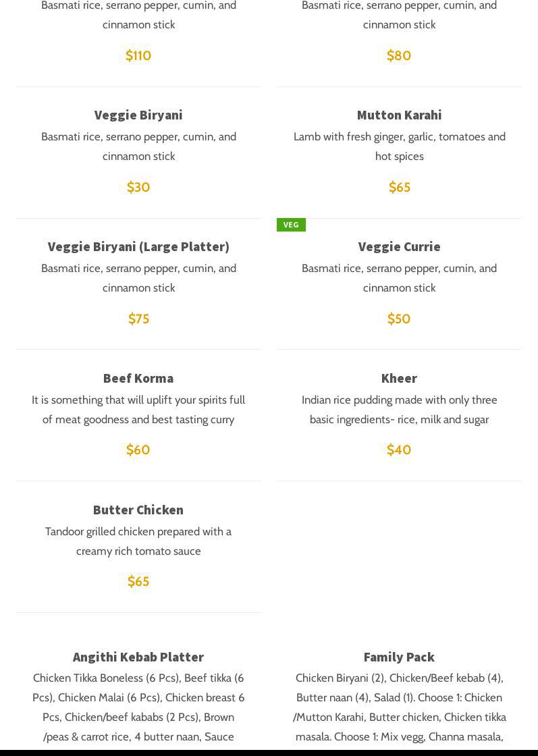Click the $80 price label
Screen dimensions: 538x756
pos(399,55)
